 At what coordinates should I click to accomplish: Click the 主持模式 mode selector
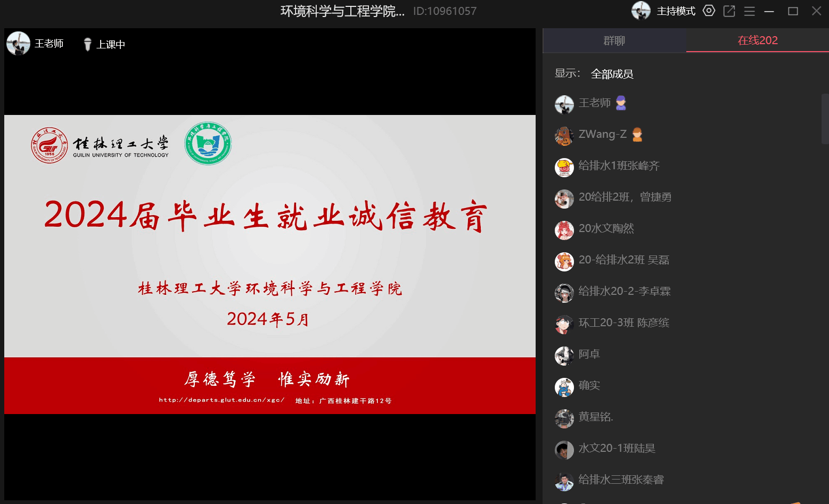coord(676,11)
